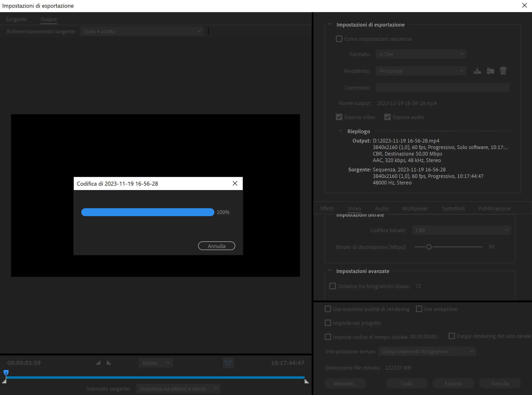532x395 pixels.
Task: Adjust the Bitrate di destinazione slider
Action: point(429,247)
